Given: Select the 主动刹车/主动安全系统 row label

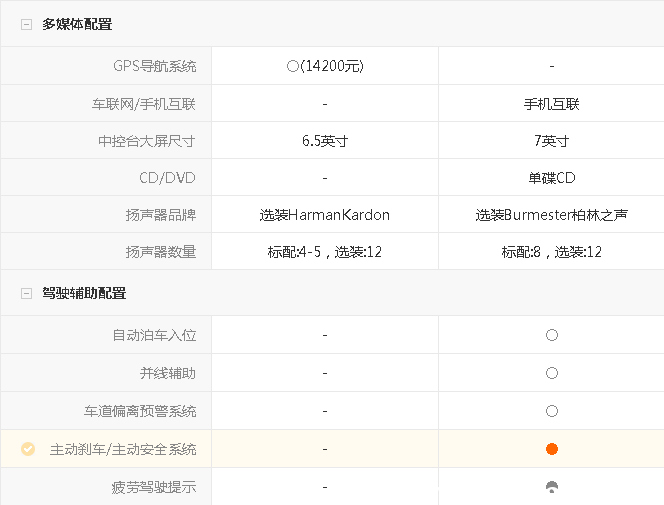Looking at the screenshot, I should pyautogui.click(x=123, y=449).
